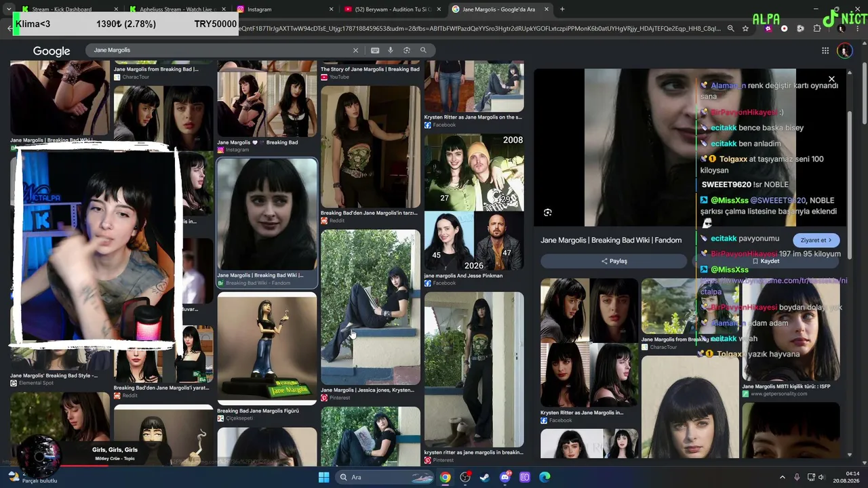868x488 pixels.
Task: Search inside the preview image with Lens
Action: (548, 212)
